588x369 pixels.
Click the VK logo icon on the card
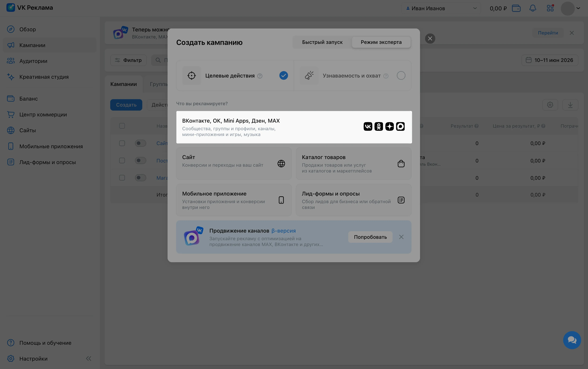click(x=368, y=126)
